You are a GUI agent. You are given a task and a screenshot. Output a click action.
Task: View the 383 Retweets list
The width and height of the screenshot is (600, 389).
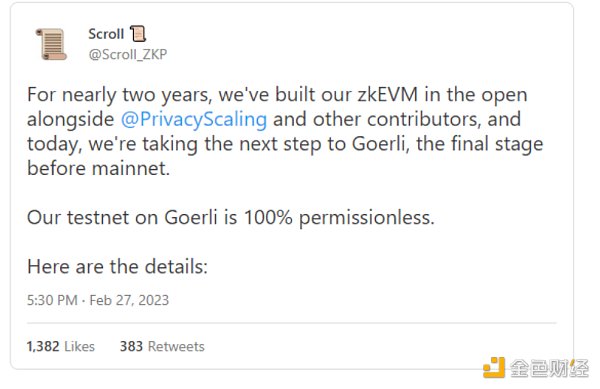(x=162, y=347)
